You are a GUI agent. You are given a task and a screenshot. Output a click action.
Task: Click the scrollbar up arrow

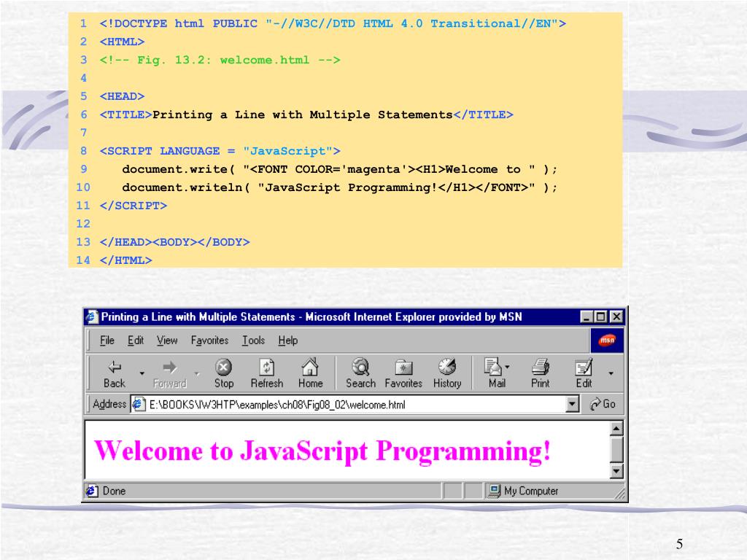click(x=616, y=429)
